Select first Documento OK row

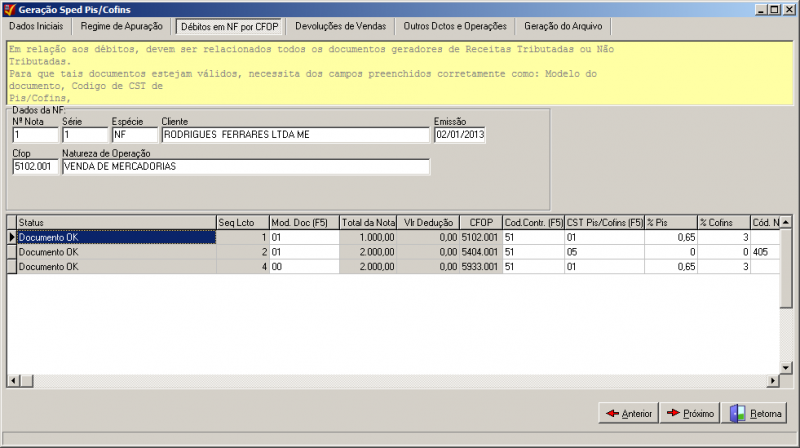116,237
